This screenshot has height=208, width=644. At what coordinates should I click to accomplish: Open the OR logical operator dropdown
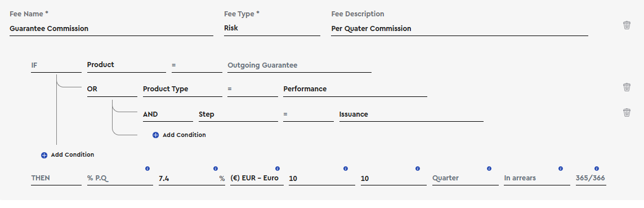pos(112,89)
